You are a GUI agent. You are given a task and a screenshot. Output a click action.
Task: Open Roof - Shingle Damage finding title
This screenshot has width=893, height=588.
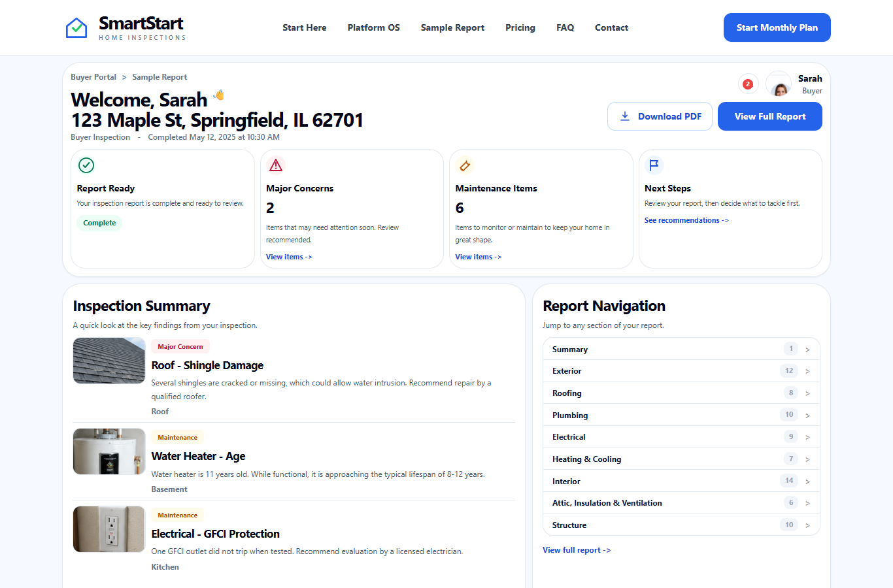(207, 365)
